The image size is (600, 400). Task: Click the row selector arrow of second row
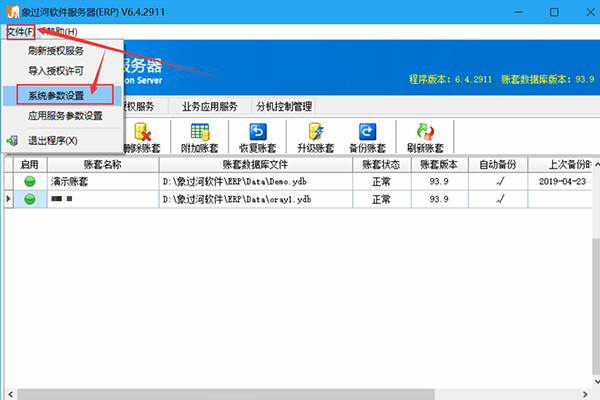coord(8,199)
